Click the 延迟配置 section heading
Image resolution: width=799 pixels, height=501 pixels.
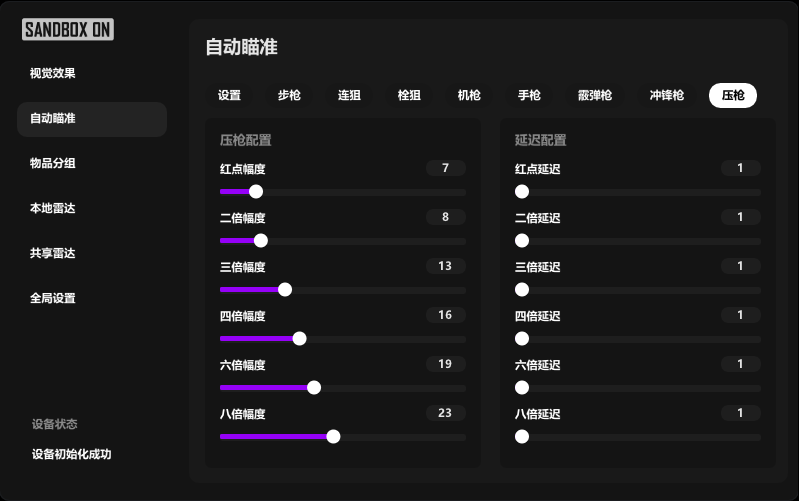point(541,140)
